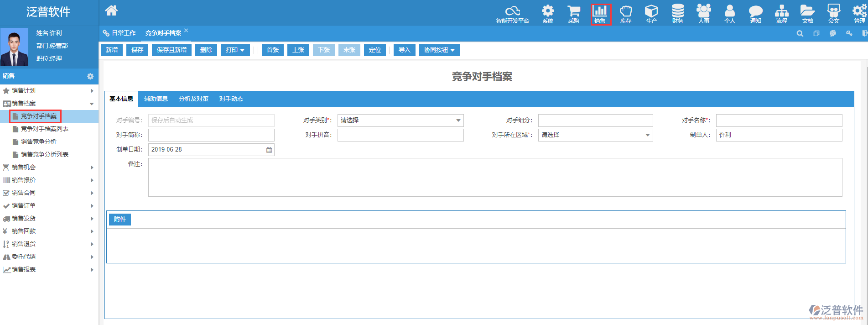Expand the 打印 dropdown button
Viewport: 868px width, 325px height.
tap(235, 50)
